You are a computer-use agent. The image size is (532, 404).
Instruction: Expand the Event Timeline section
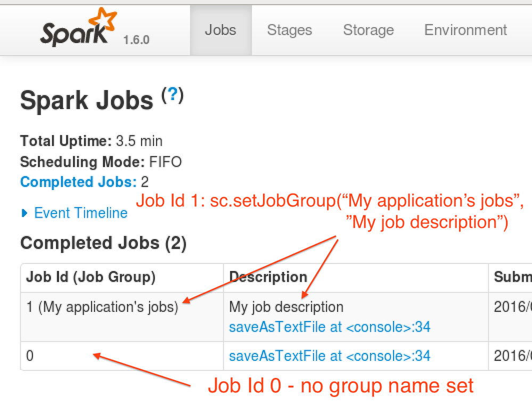click(80, 213)
